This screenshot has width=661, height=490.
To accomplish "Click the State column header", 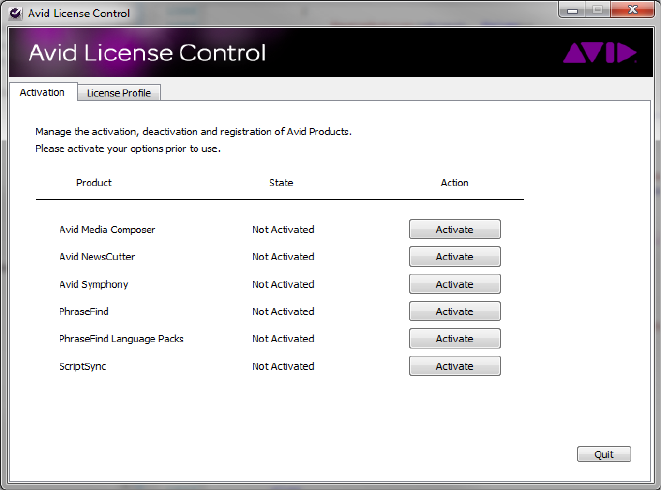I will pyautogui.click(x=281, y=183).
